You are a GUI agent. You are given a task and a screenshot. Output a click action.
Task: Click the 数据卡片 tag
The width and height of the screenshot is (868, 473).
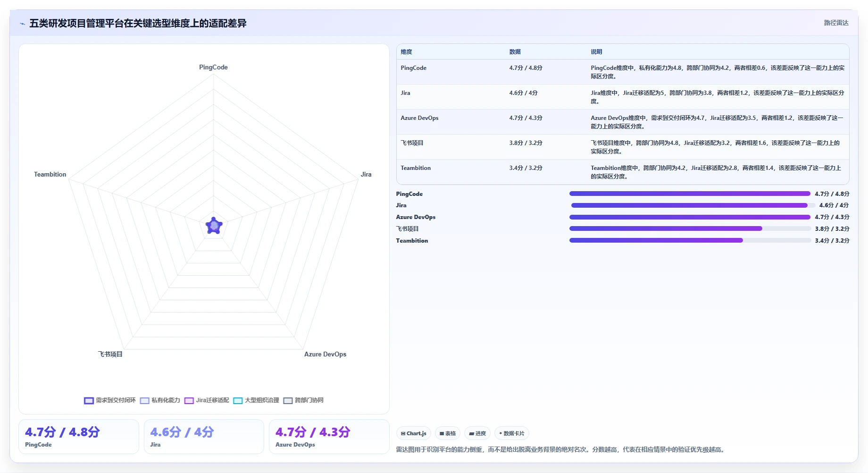512,433
